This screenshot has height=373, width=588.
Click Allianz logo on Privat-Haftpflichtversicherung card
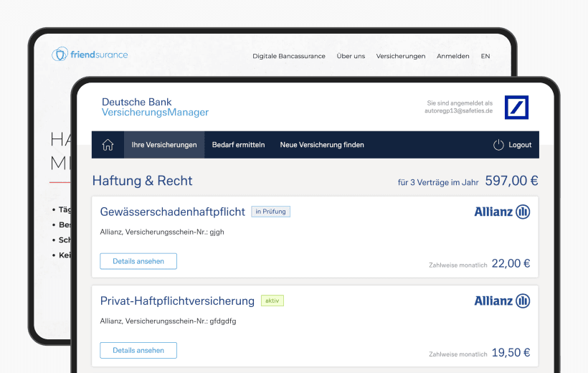(x=502, y=301)
